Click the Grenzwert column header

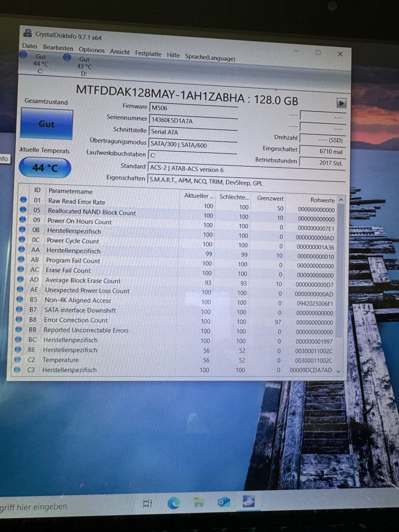(270, 198)
